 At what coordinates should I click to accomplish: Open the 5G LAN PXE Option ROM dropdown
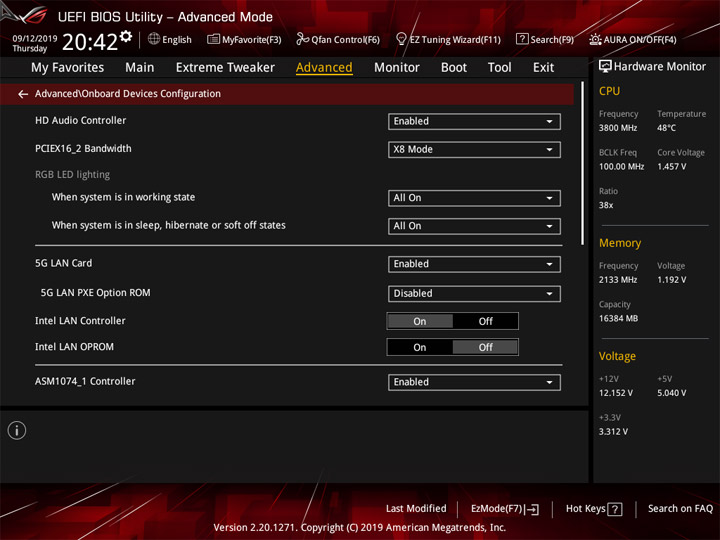[474, 293]
